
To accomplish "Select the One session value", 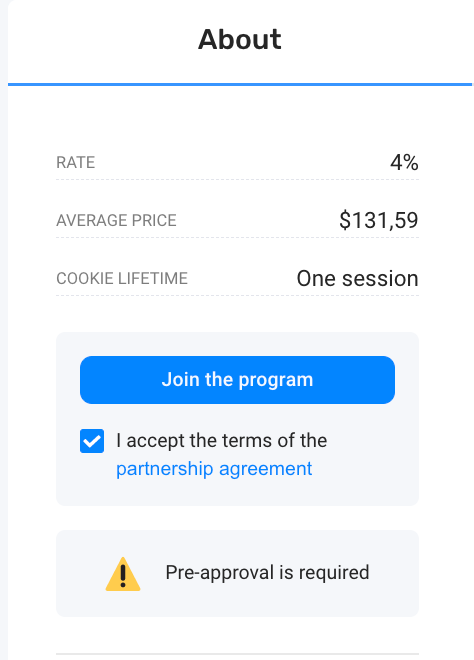I will [357, 279].
